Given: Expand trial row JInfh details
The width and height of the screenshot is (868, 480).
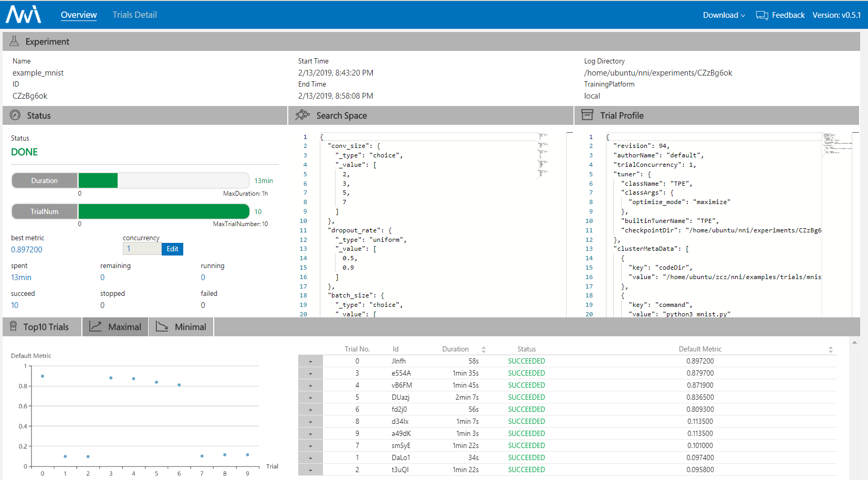Looking at the screenshot, I should coord(310,361).
